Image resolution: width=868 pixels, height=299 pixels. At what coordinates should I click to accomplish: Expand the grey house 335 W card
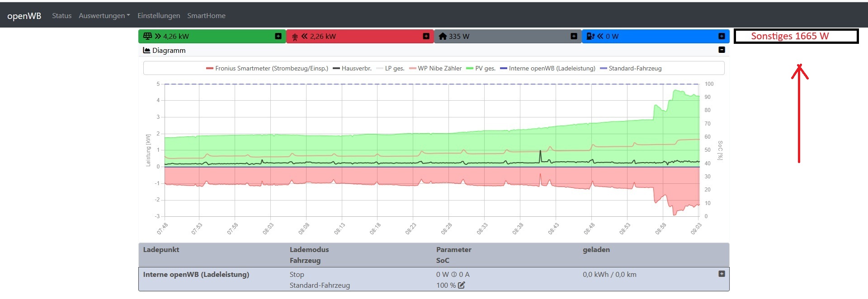click(x=574, y=36)
